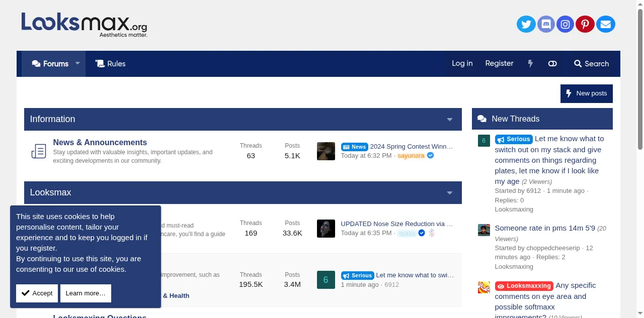This screenshot has height=318, width=644.
Task: Open the Rules tab
Action: [x=110, y=64]
